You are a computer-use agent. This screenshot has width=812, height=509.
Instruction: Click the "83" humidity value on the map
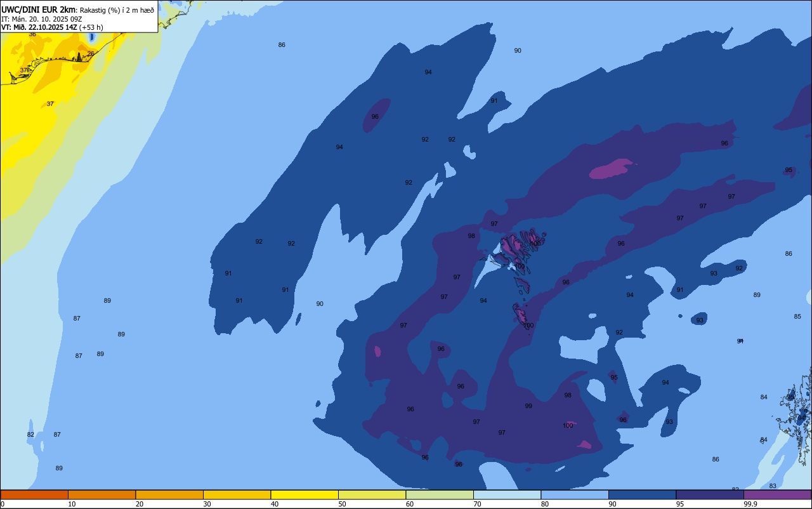pos(773,486)
